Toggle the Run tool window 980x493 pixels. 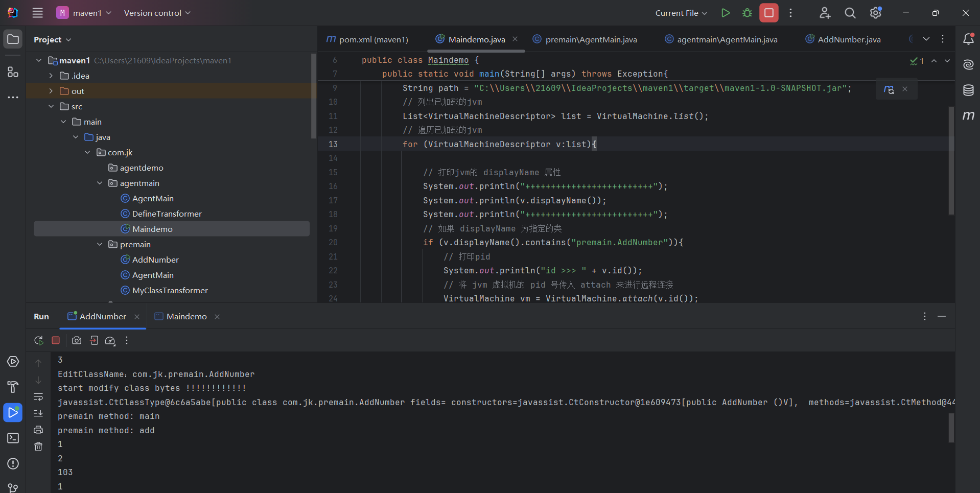(13, 412)
